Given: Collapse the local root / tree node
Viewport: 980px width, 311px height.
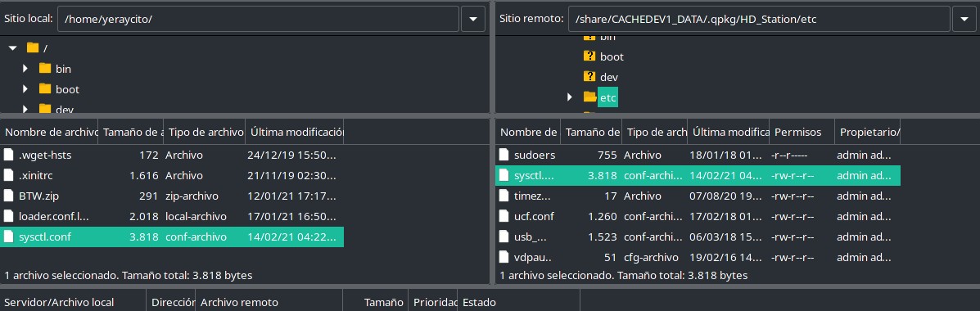Looking at the screenshot, I should 12,48.
